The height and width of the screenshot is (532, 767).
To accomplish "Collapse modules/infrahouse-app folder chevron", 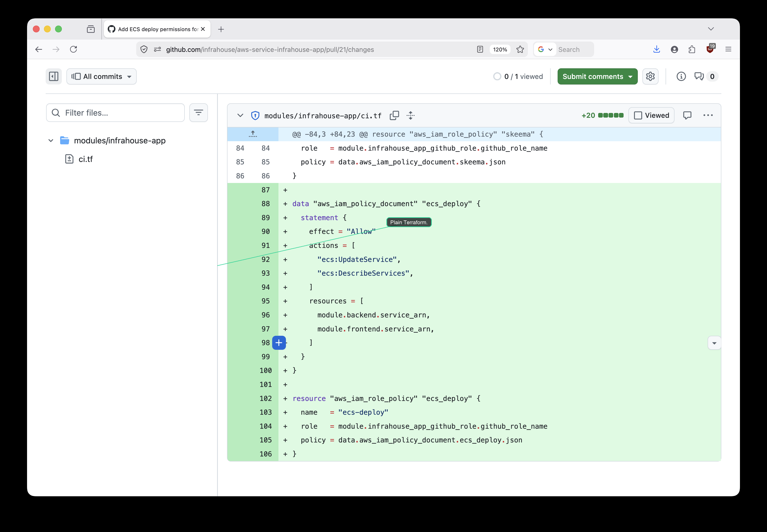I will [51, 141].
